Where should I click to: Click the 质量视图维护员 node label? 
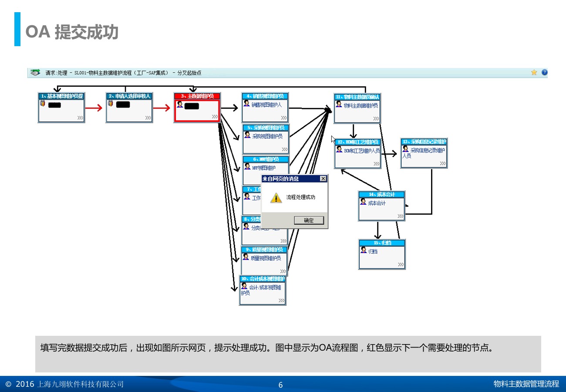click(x=266, y=258)
